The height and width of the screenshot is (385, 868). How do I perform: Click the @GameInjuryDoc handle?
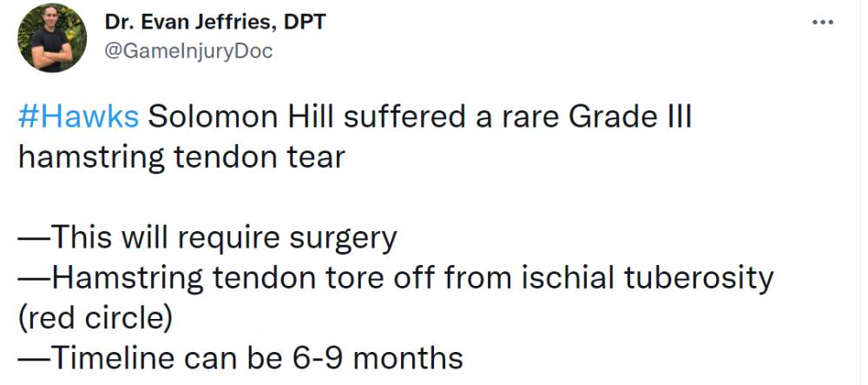(x=188, y=51)
